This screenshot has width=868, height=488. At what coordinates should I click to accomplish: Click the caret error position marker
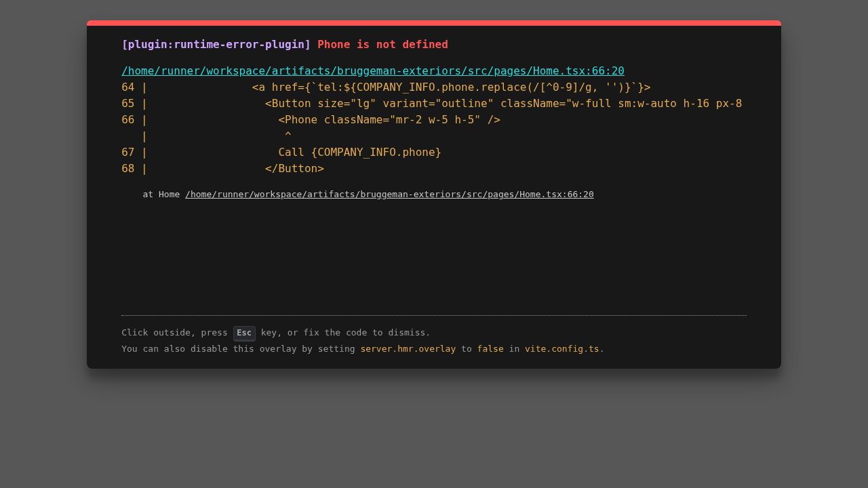288,136
